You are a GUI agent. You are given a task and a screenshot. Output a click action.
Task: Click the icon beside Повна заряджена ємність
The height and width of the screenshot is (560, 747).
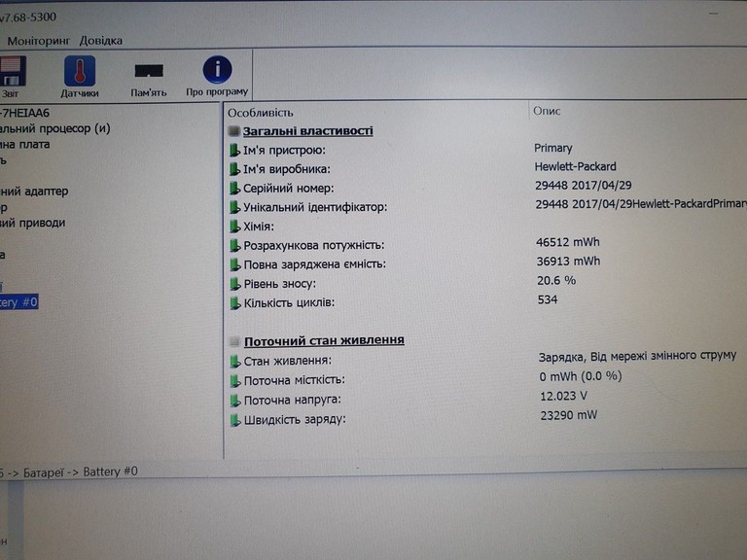(234, 264)
